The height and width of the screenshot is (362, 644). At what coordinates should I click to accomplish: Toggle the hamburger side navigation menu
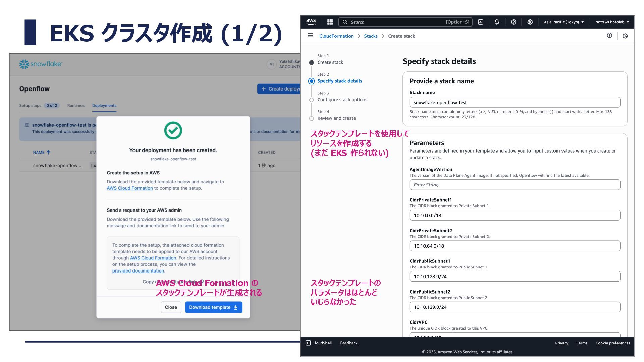(x=311, y=36)
